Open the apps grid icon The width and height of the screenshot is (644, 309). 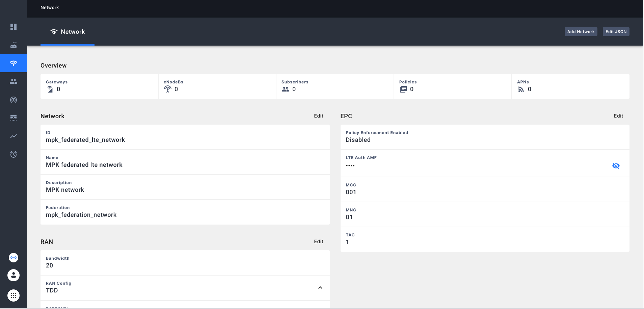point(14,295)
